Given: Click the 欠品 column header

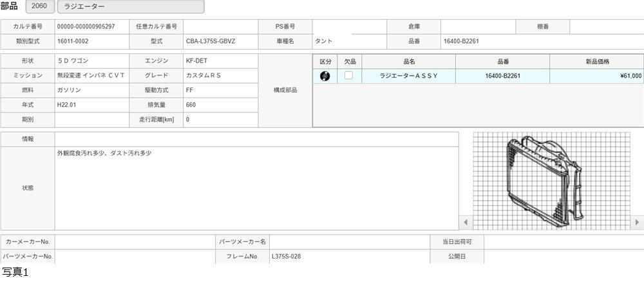Looking at the screenshot, I should (350, 61).
